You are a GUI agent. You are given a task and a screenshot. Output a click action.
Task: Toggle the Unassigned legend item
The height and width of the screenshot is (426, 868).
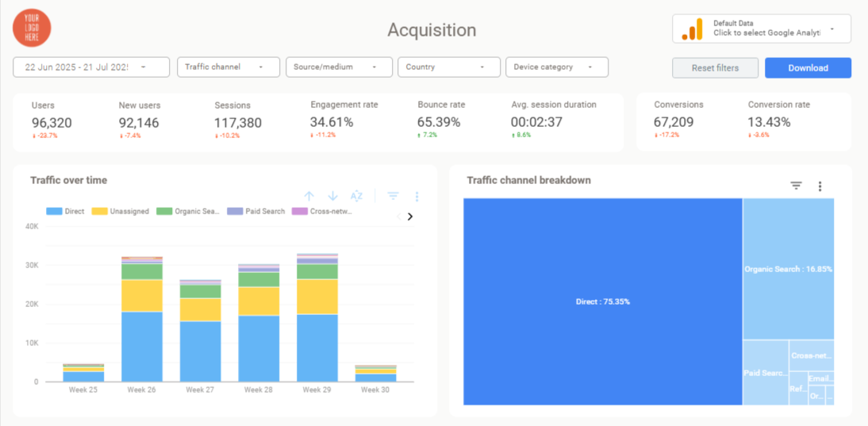(x=121, y=211)
